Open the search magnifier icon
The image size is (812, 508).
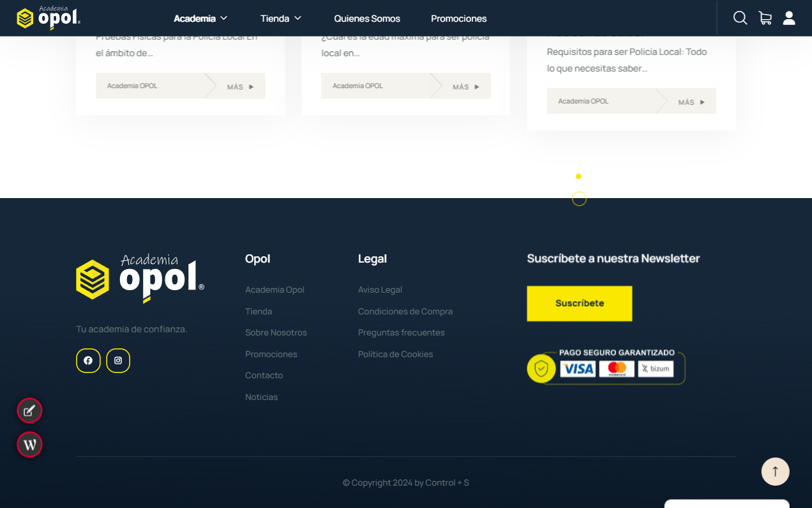click(x=740, y=18)
